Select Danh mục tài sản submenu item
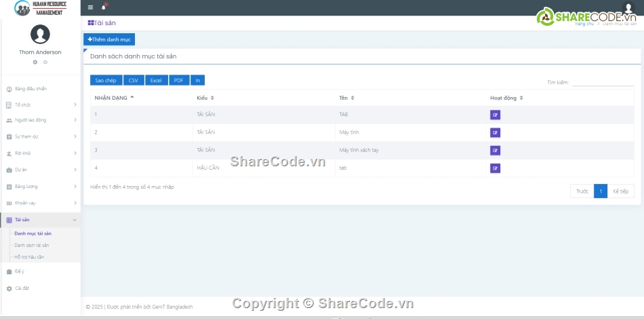 (33, 233)
